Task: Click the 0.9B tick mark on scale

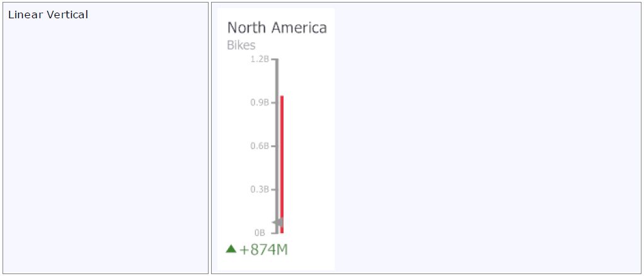Action: click(273, 102)
